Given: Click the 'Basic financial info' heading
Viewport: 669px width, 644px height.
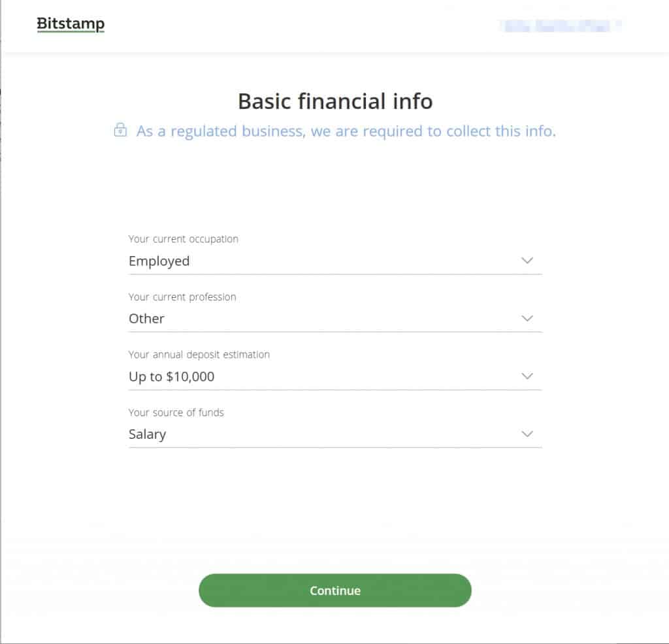Looking at the screenshot, I should 334,102.
